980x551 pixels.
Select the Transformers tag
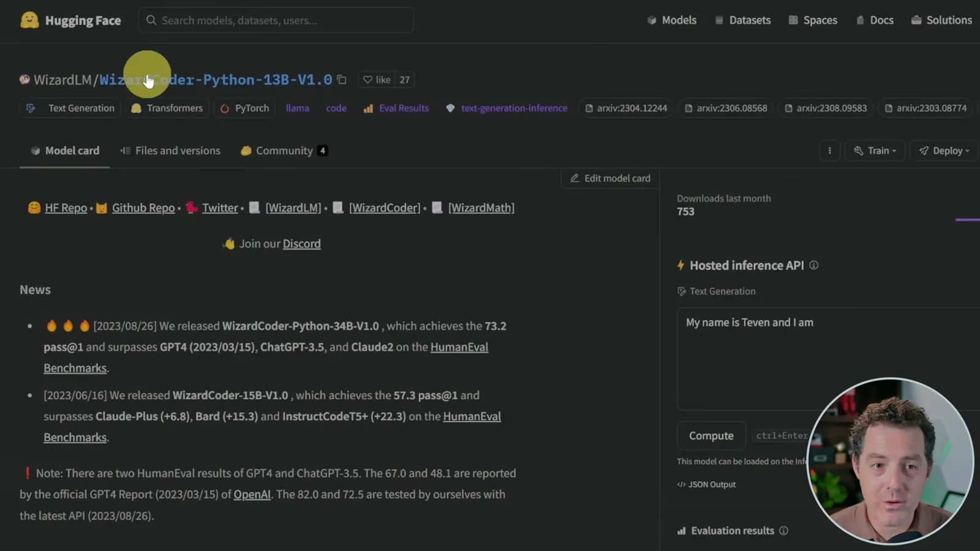pos(167,108)
